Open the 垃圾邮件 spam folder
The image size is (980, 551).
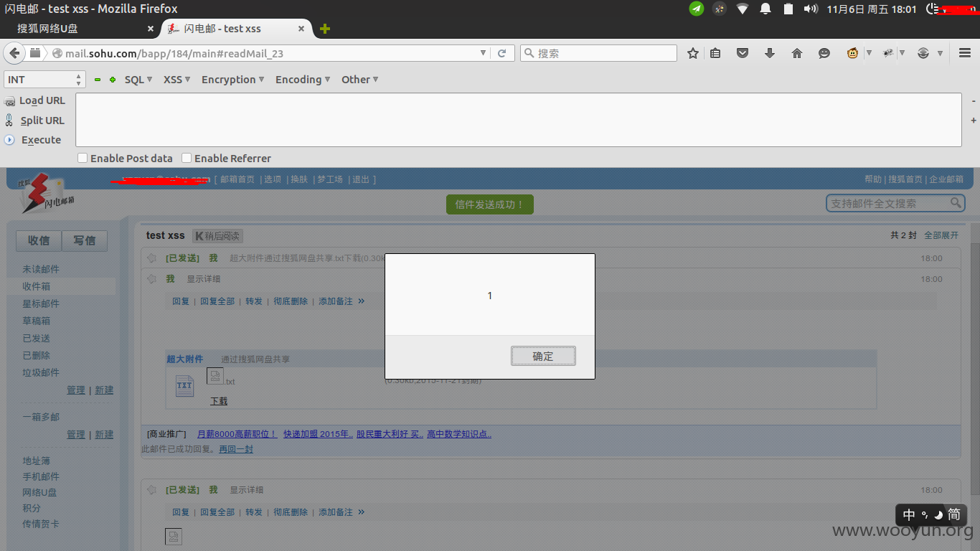click(41, 372)
